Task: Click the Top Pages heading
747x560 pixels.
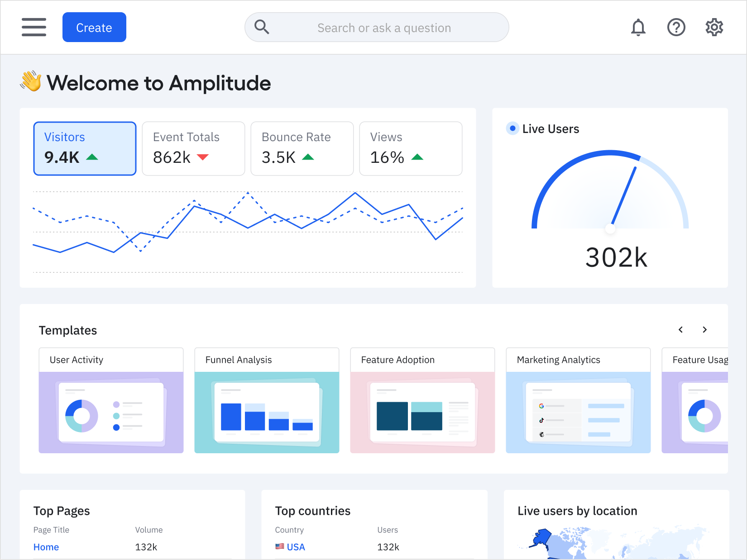Action: [x=62, y=511]
